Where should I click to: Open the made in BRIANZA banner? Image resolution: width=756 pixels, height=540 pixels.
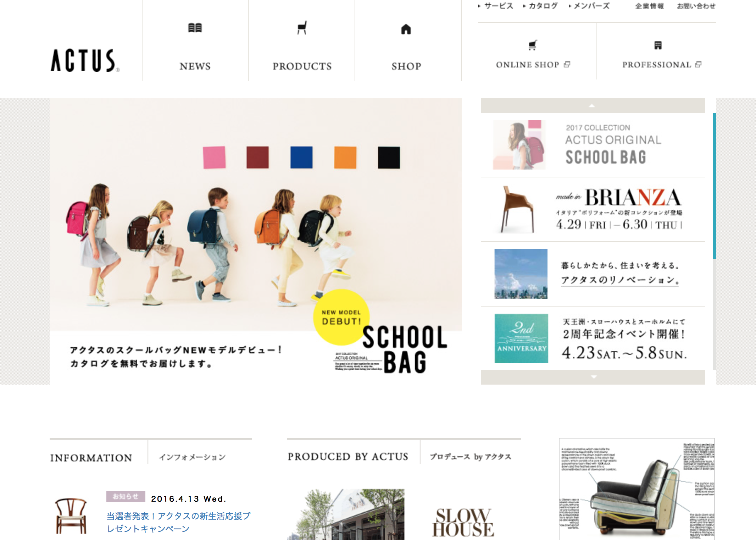coord(593,210)
